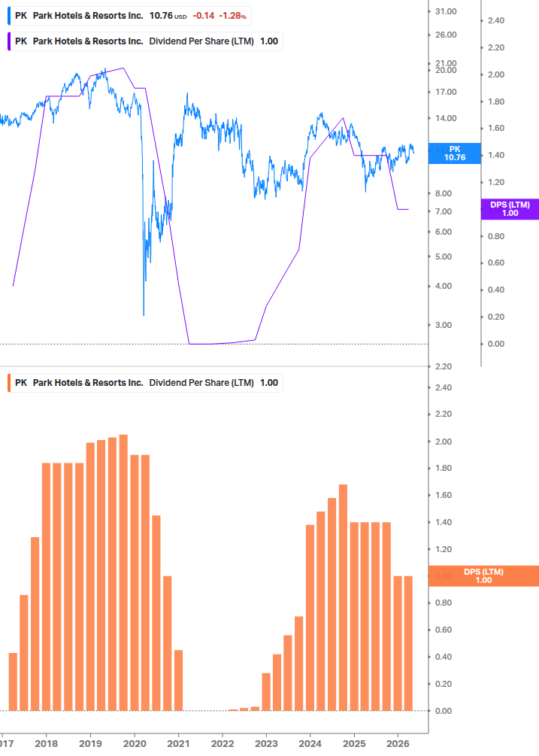
Task: Click 2.40 on the top DPS scale
Action: [496, 21]
